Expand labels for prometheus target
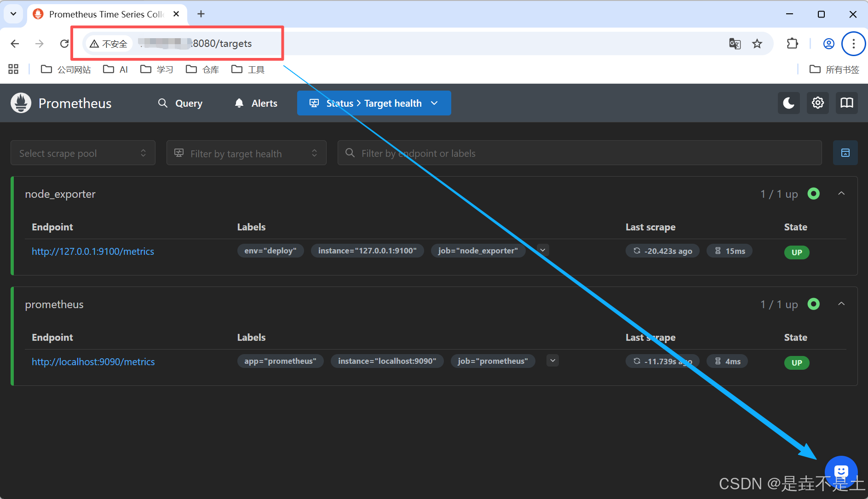The image size is (868, 499). tap(553, 361)
